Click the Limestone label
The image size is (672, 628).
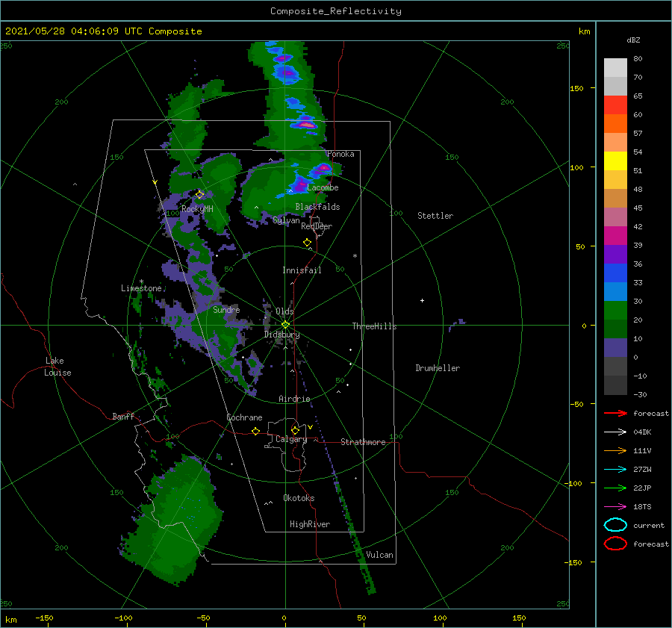141,288
